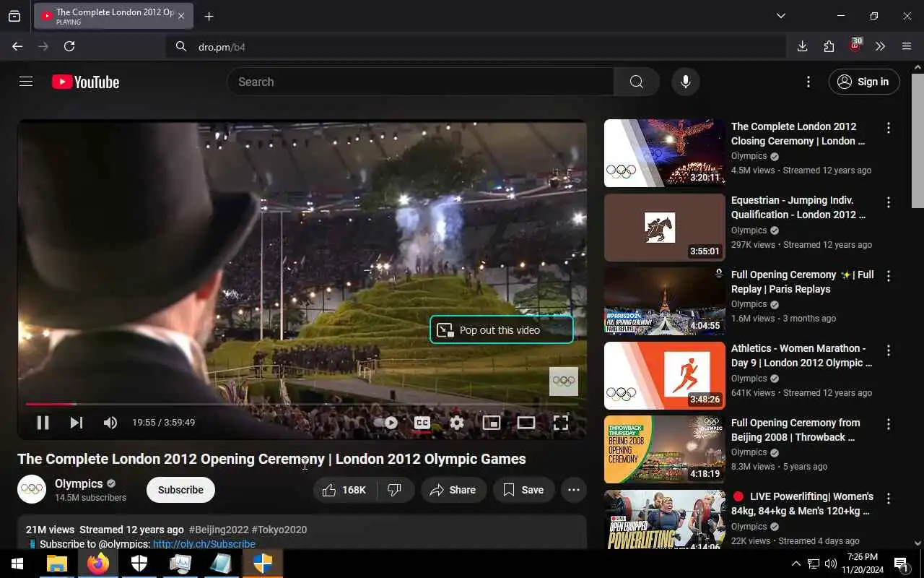This screenshot has width=924, height=578.
Task: Open options for Beijing 2008 video
Action: 889,424
